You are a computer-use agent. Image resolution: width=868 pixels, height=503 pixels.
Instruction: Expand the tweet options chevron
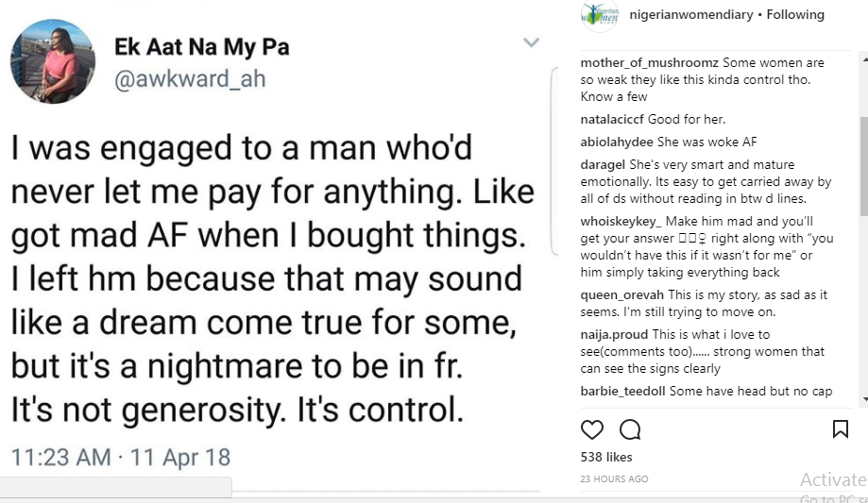(x=532, y=42)
